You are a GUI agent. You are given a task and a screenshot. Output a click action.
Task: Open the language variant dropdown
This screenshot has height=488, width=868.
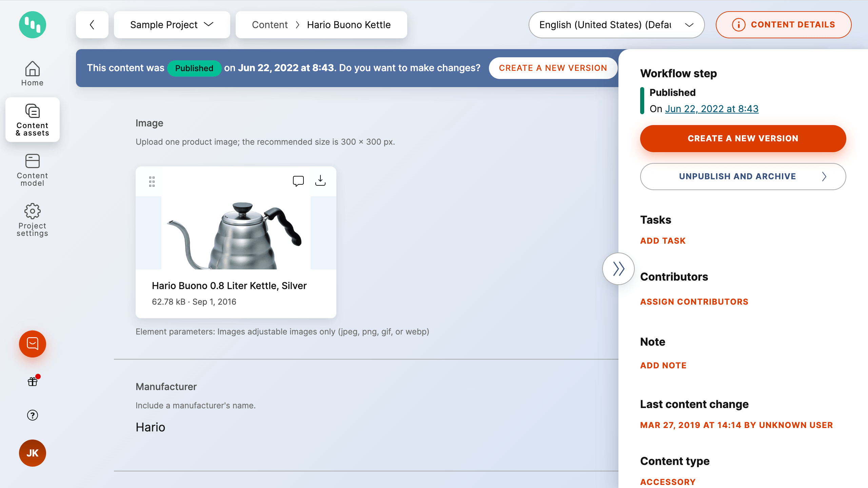pyautogui.click(x=616, y=25)
